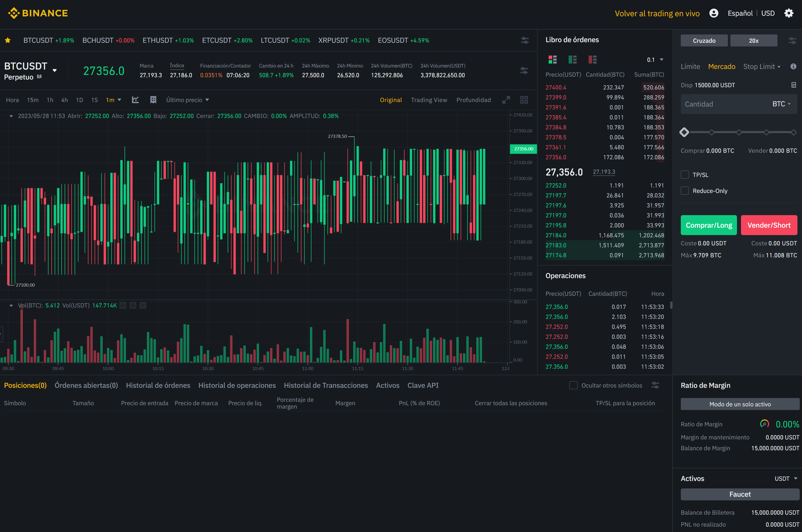Viewport: 802px width, 532px height.
Task: Collapse the Vol(BTC) indicator arrow
Action: pyautogui.click(x=11, y=305)
